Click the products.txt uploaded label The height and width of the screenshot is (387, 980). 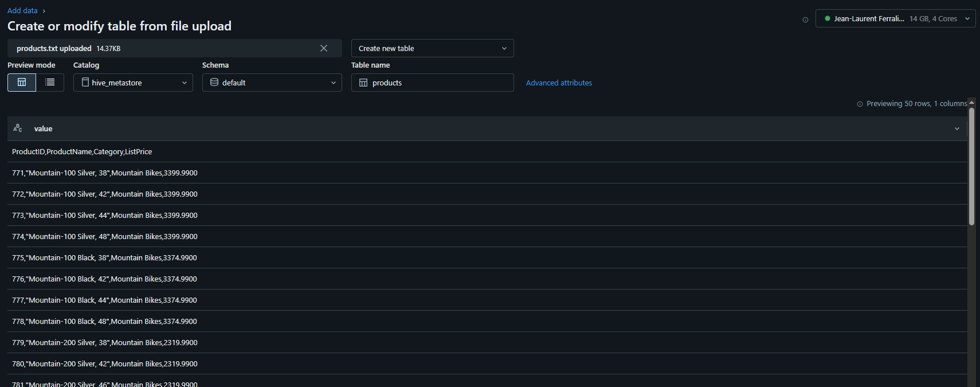[x=54, y=48]
